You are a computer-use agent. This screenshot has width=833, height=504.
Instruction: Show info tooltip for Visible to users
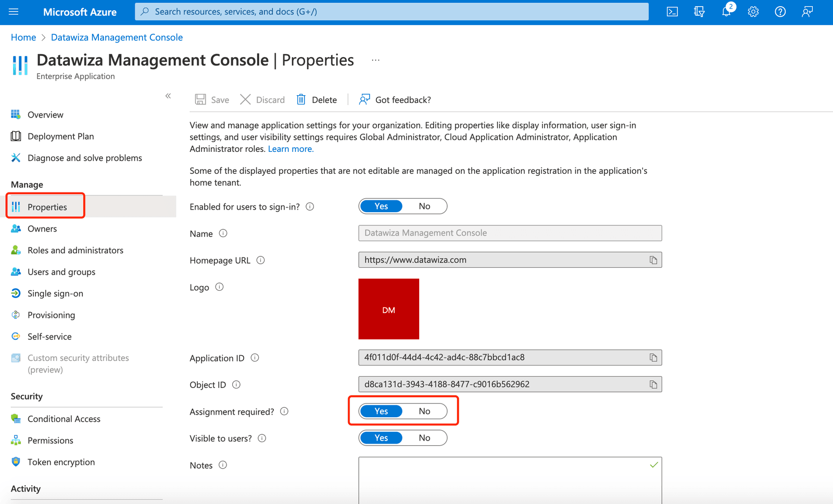click(x=262, y=438)
